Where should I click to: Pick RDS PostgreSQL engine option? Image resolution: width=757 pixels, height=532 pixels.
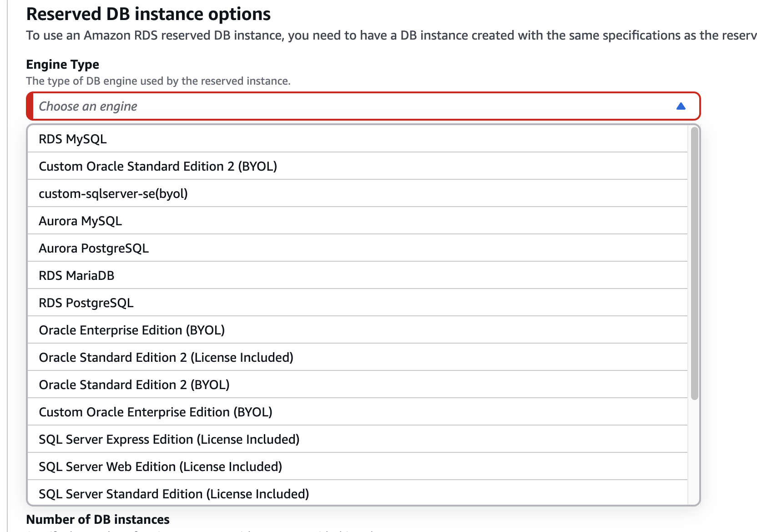click(x=86, y=303)
